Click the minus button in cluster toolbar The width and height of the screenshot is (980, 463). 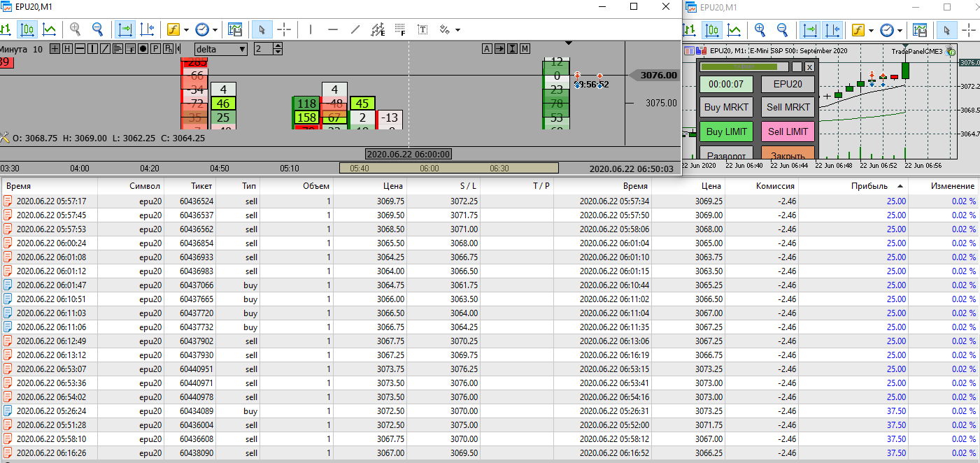click(x=80, y=49)
